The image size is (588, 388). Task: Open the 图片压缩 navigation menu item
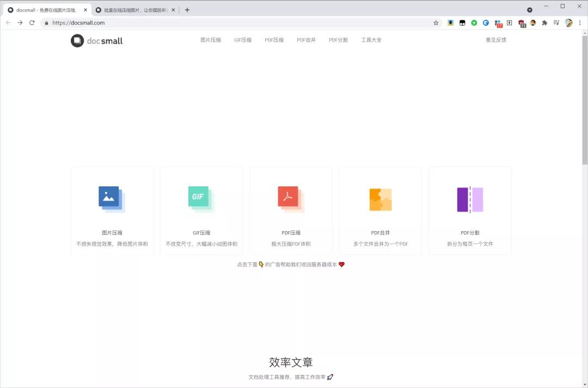click(x=210, y=40)
